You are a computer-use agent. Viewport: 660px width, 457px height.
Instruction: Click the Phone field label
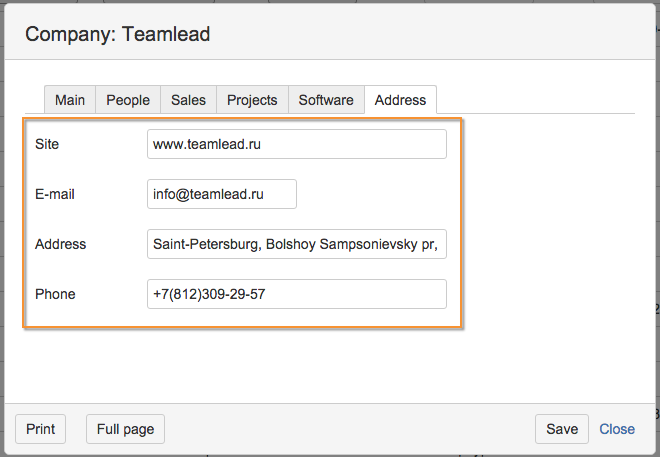click(55, 294)
